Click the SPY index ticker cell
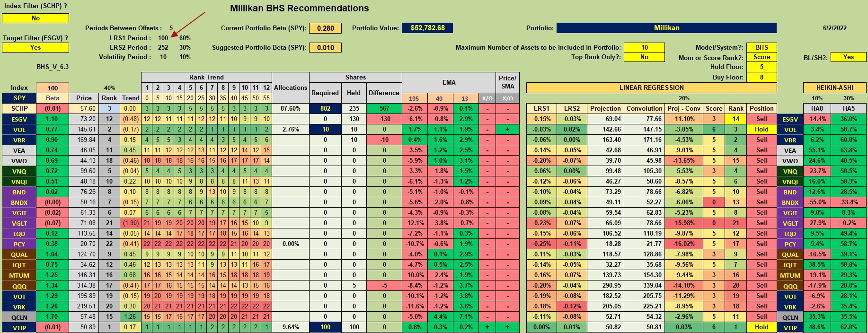This screenshot has width=868, height=333. 19,98
